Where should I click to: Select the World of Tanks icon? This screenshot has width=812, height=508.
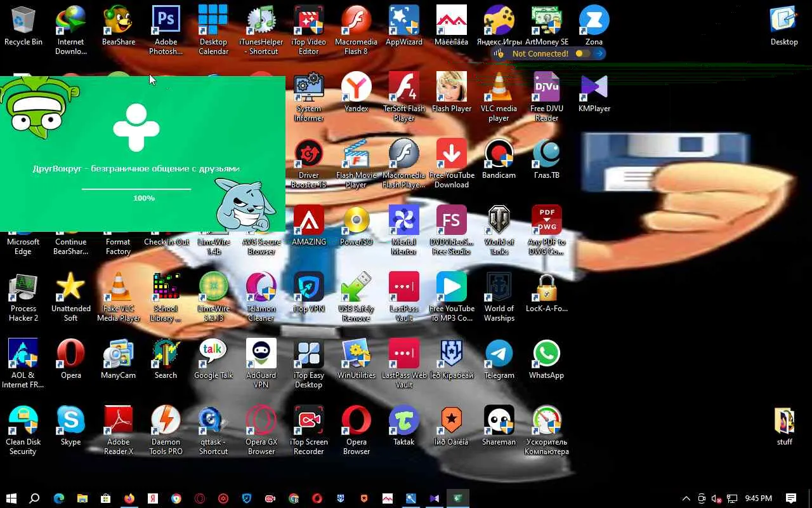coord(499,231)
